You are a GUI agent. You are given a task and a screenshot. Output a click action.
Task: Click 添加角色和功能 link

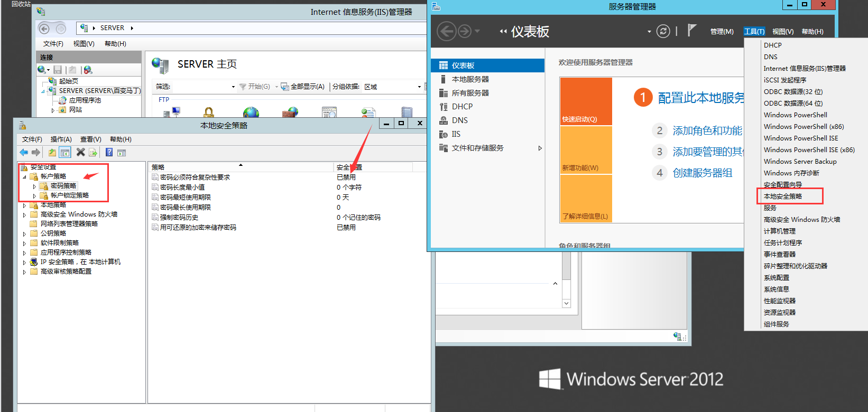(x=707, y=130)
